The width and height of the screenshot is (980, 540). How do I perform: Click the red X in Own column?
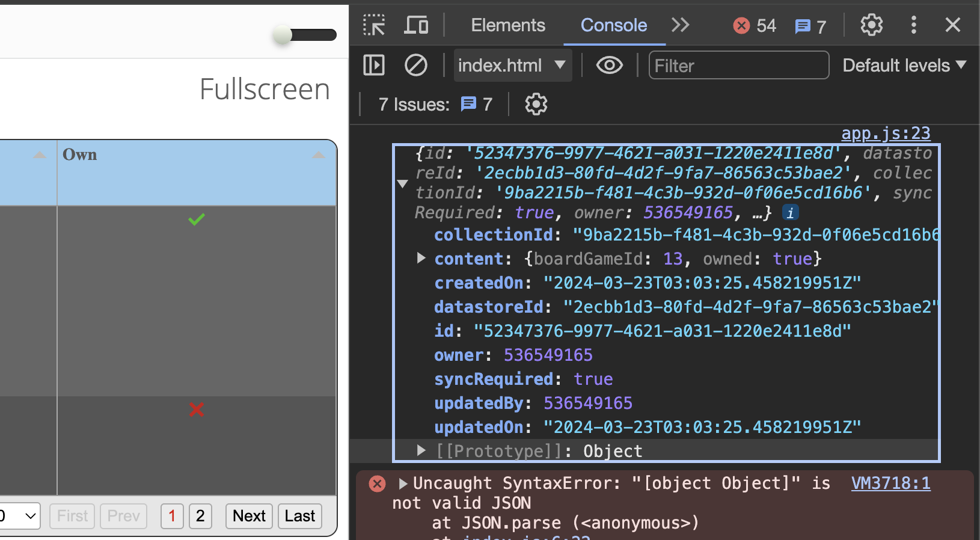pos(197,410)
